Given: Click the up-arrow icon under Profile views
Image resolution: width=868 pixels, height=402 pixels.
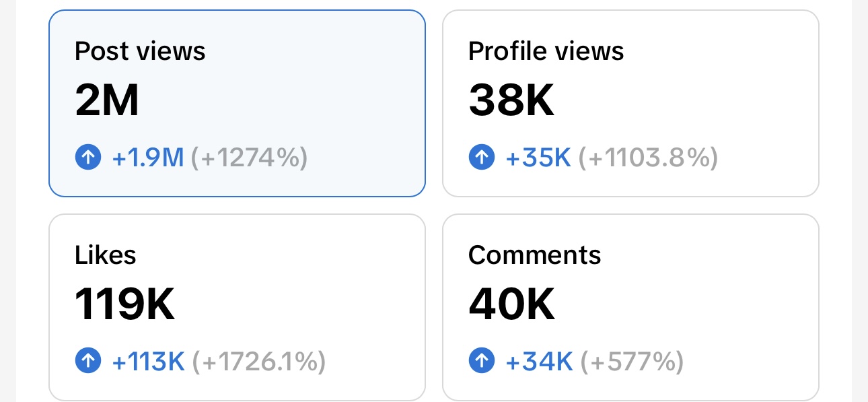Looking at the screenshot, I should tap(481, 158).
